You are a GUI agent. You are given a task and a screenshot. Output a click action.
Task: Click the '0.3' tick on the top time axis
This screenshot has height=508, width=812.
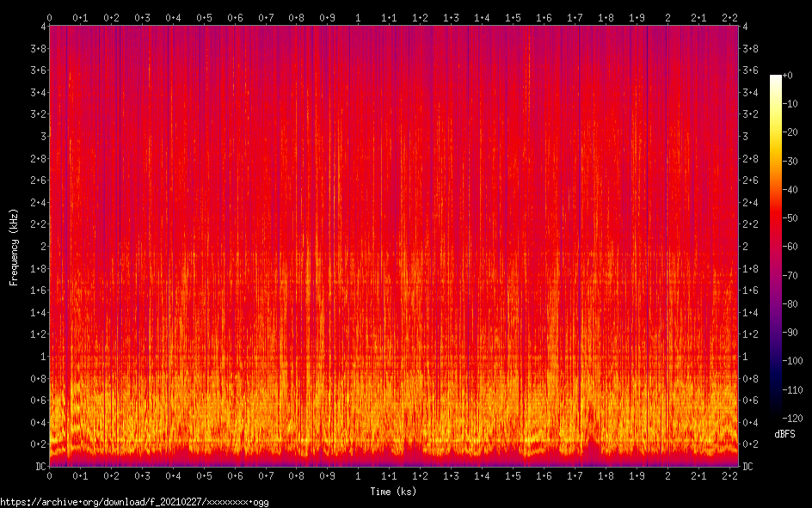tap(142, 17)
